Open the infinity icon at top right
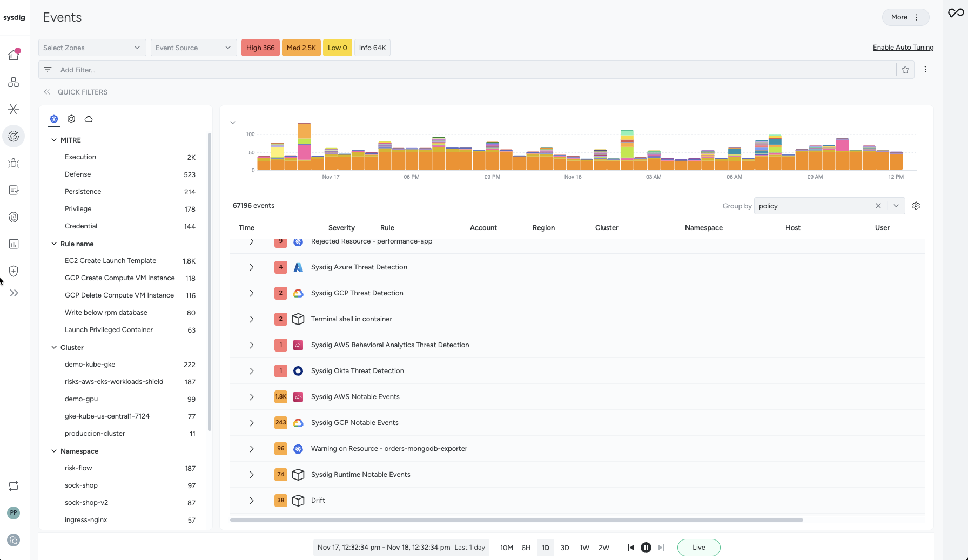 tap(956, 12)
